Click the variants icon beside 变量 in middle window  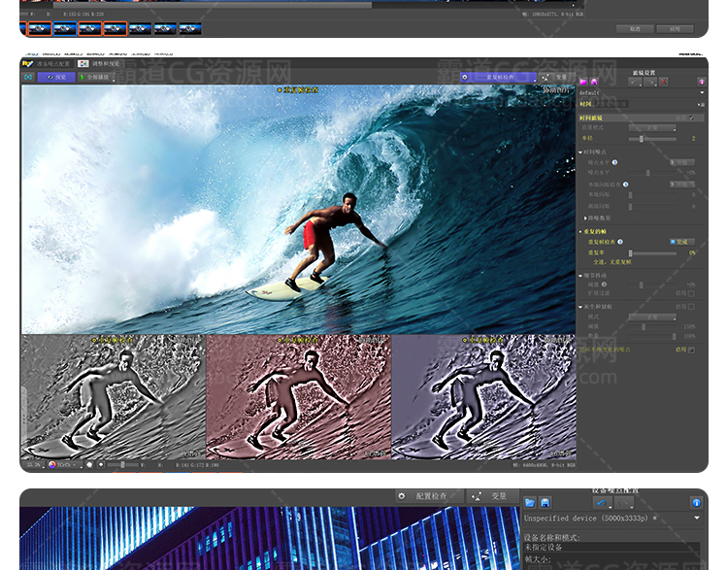coord(546,77)
